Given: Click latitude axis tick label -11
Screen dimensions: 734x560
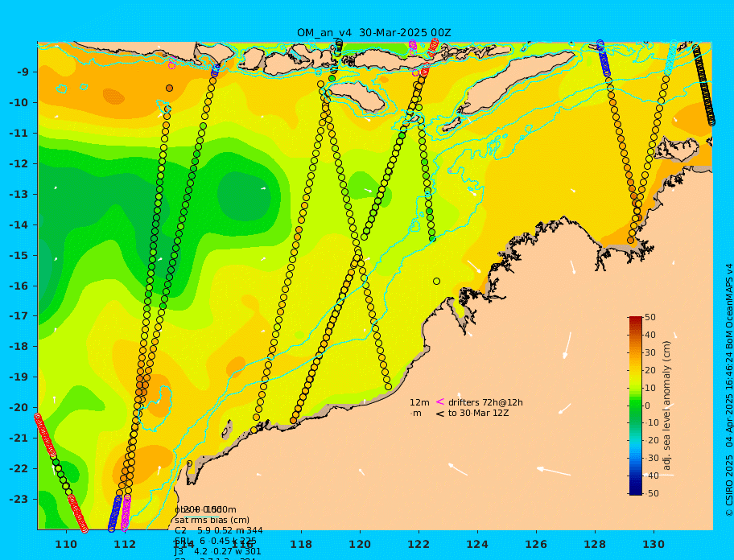Looking at the screenshot, I should tap(19, 134).
